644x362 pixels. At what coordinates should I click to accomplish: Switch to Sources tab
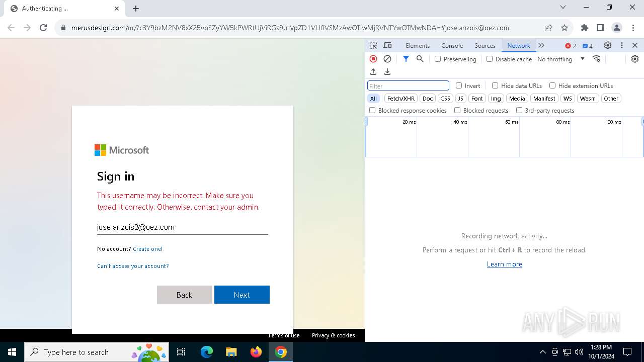pyautogui.click(x=485, y=45)
